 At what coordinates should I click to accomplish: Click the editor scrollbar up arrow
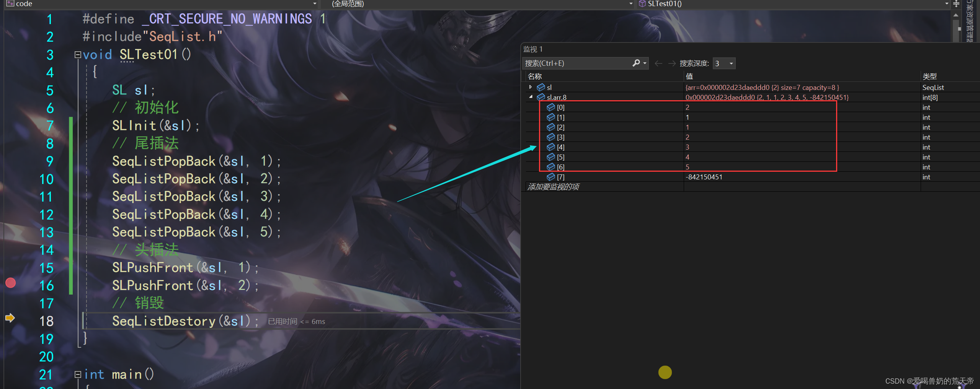click(956, 15)
